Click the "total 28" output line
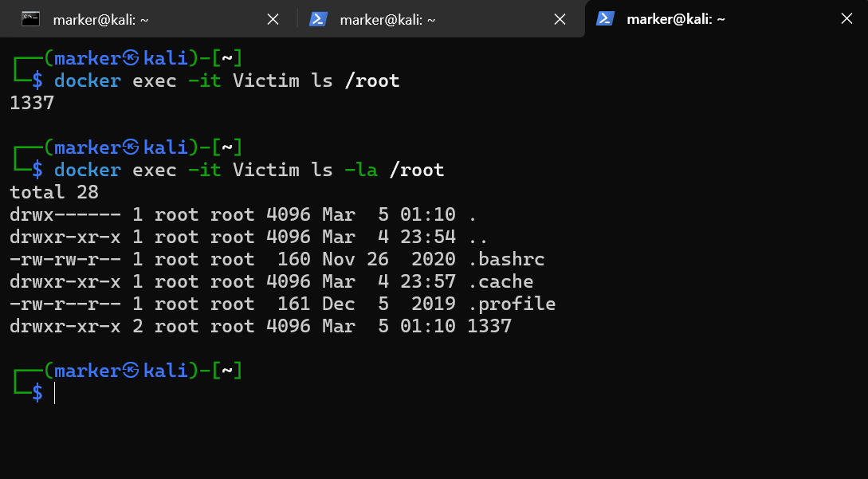Image resolution: width=868 pixels, height=479 pixels. tap(49, 192)
